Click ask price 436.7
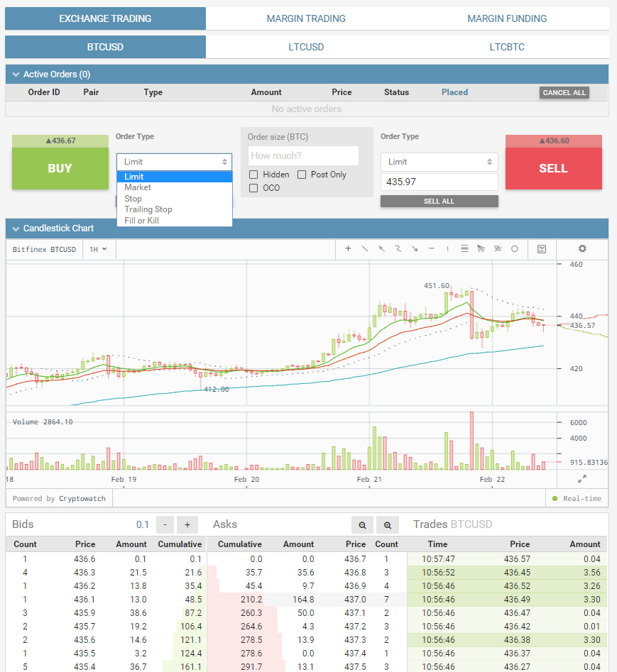The image size is (617, 672). click(x=355, y=559)
